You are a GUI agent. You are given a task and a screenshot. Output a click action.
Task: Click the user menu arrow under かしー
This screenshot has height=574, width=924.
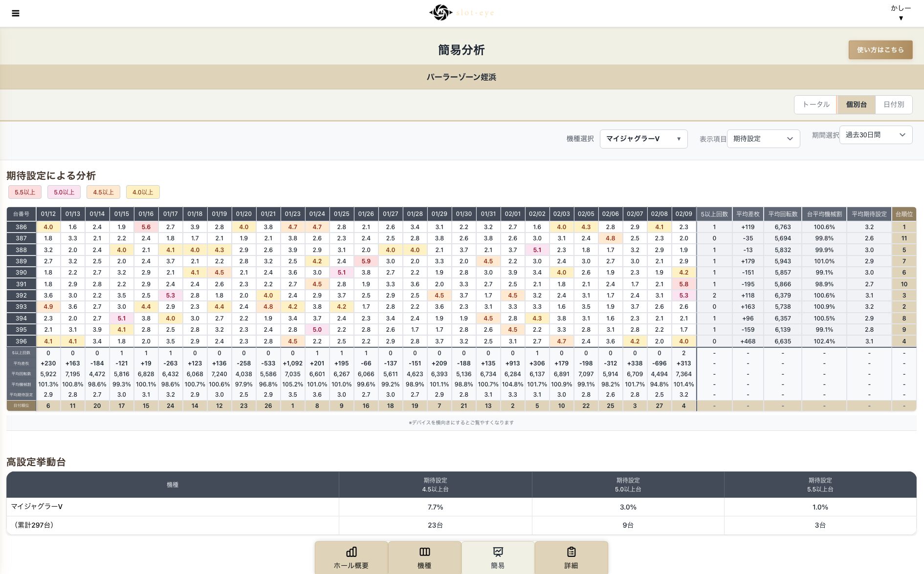point(901,19)
